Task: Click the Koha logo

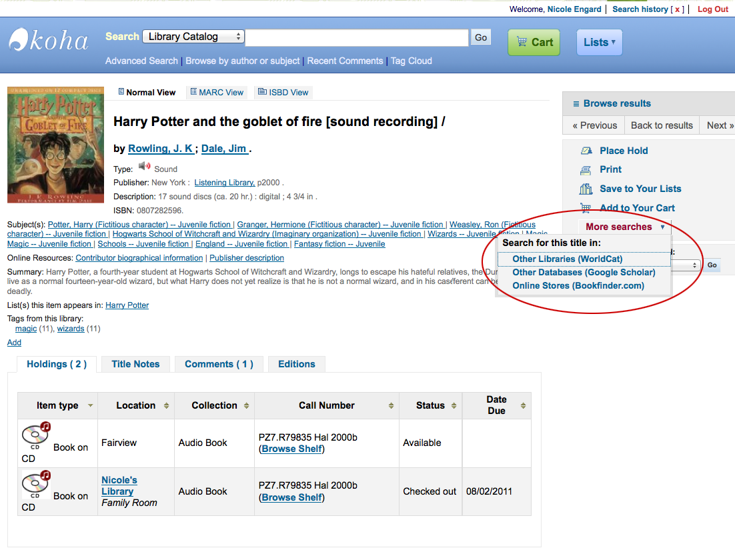Action: click(49, 40)
